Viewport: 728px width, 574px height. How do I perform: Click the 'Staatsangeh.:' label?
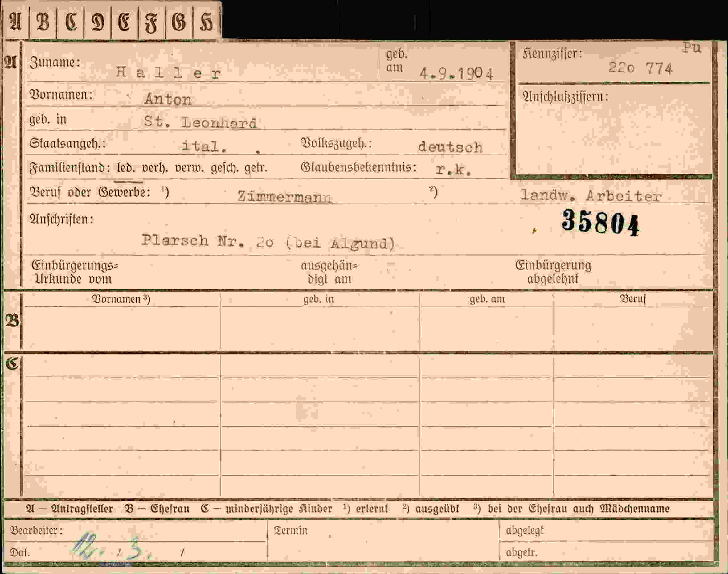click(x=67, y=144)
